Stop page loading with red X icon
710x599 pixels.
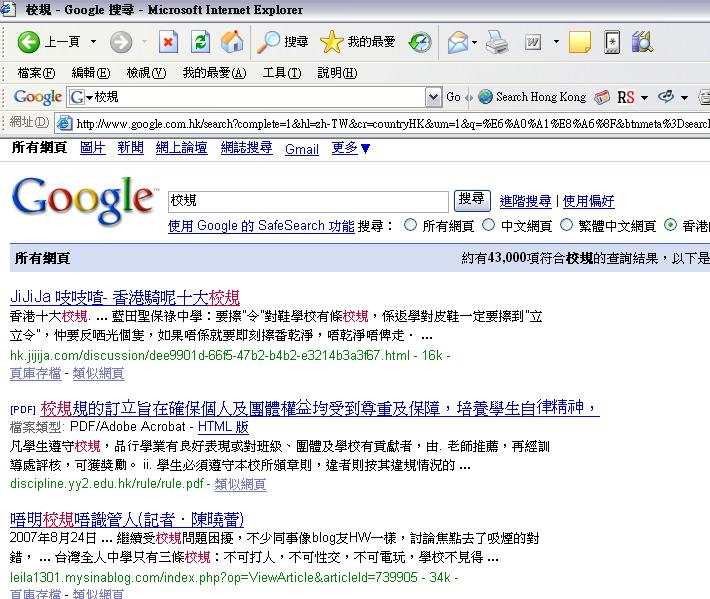(x=168, y=42)
